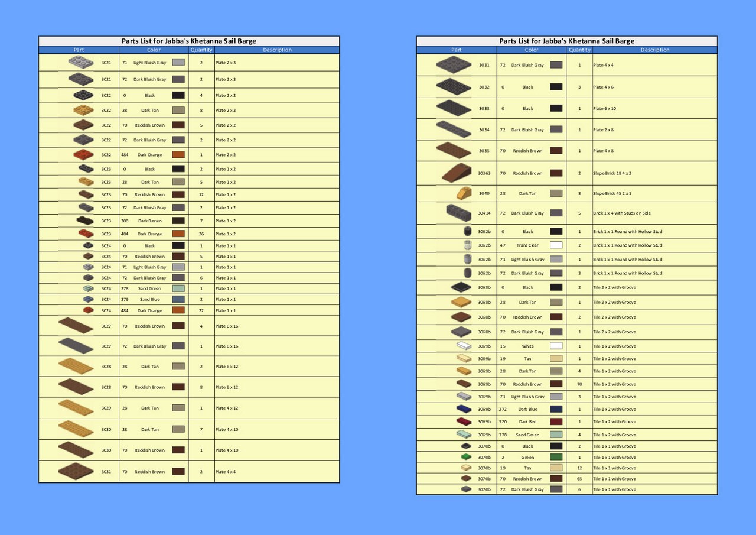Select the Green color swatch in the 3070b row
Viewport: 756px width, 535px height.
556,457
